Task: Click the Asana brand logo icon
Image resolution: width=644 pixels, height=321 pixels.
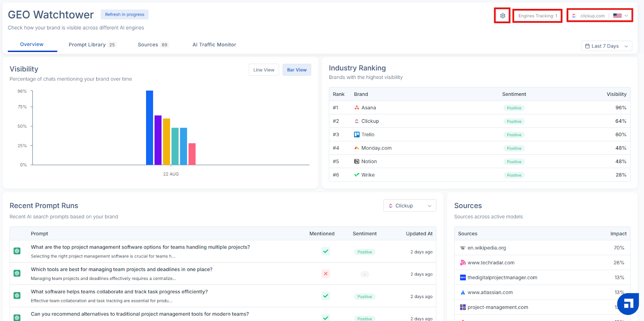Action: 357,108
